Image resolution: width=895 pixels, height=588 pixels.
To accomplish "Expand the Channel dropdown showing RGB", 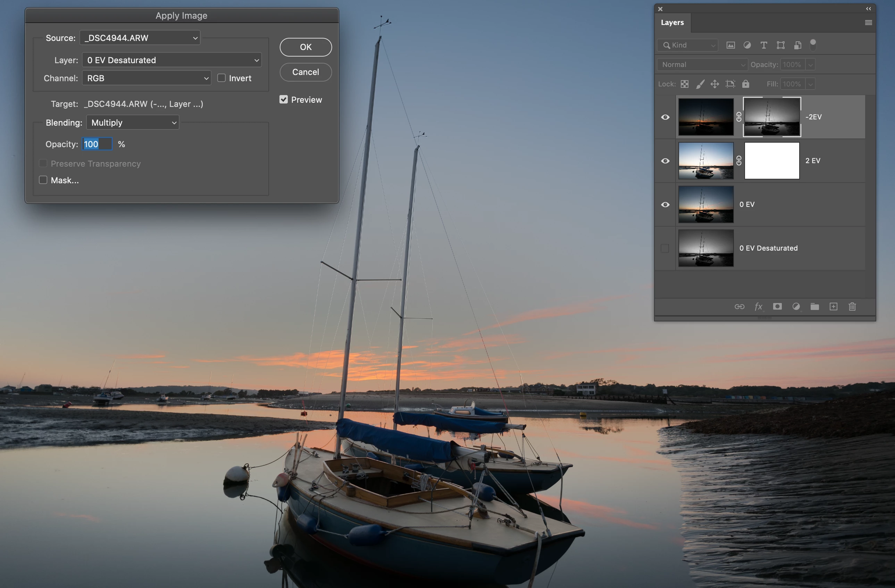I will [147, 78].
